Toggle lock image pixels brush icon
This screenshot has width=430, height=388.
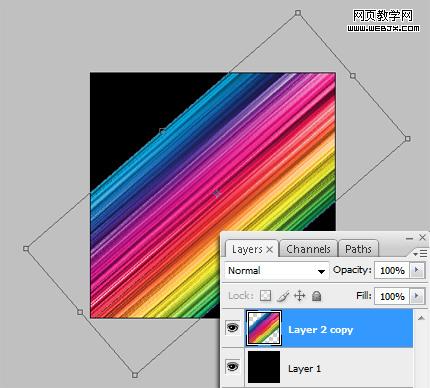tap(283, 296)
